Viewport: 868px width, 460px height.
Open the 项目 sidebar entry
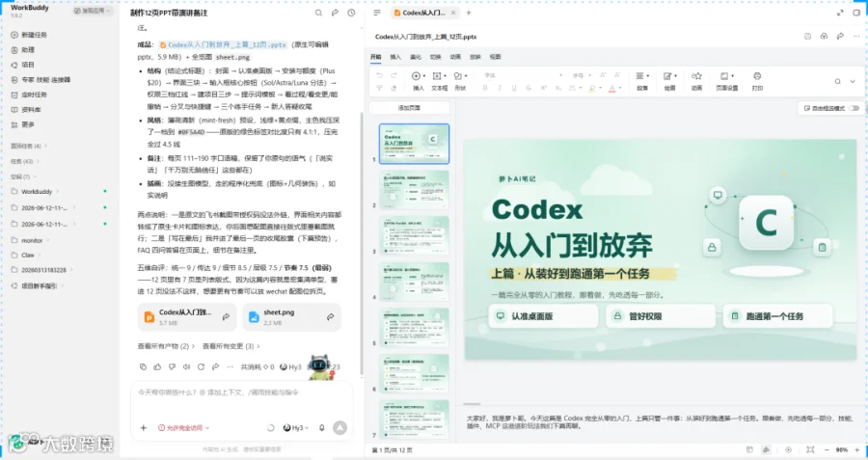coord(23,65)
